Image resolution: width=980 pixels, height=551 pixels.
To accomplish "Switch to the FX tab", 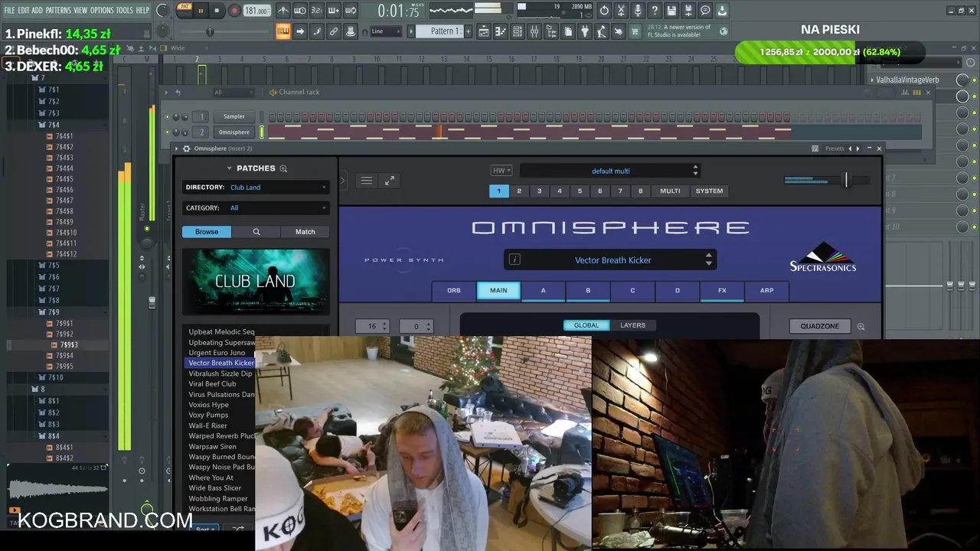I will coord(722,291).
